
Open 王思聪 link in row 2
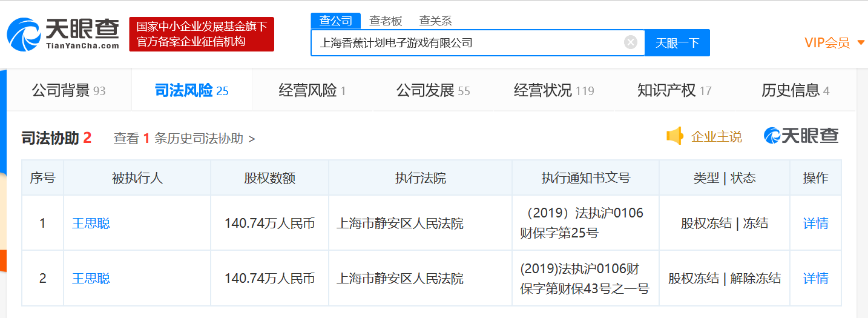(x=91, y=279)
